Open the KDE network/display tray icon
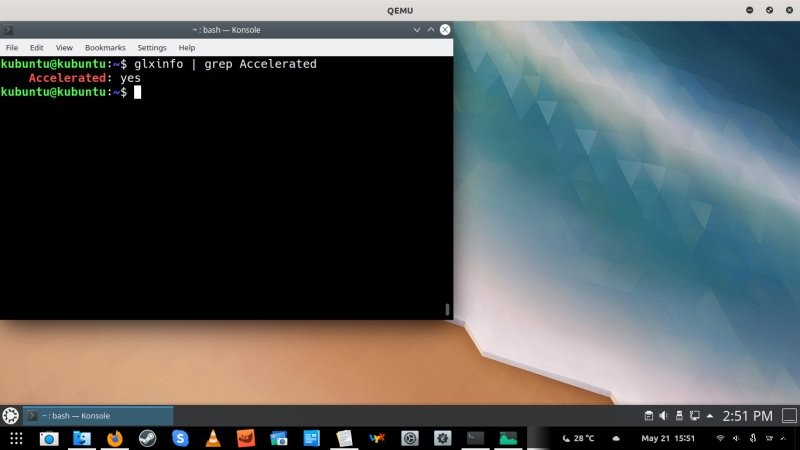This screenshot has width=800, height=450. coord(694,416)
